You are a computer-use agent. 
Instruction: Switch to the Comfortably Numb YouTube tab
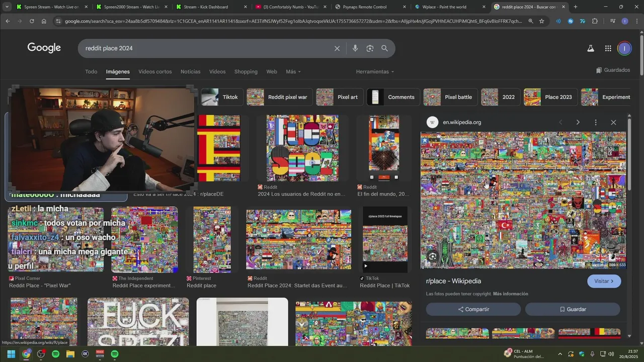pos(290,7)
